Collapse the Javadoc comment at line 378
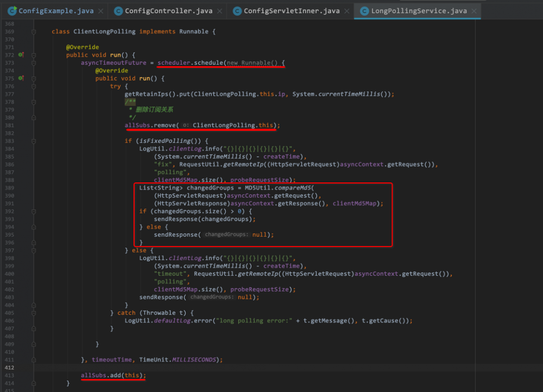Viewport: 543px width, 392px height. coord(33,102)
